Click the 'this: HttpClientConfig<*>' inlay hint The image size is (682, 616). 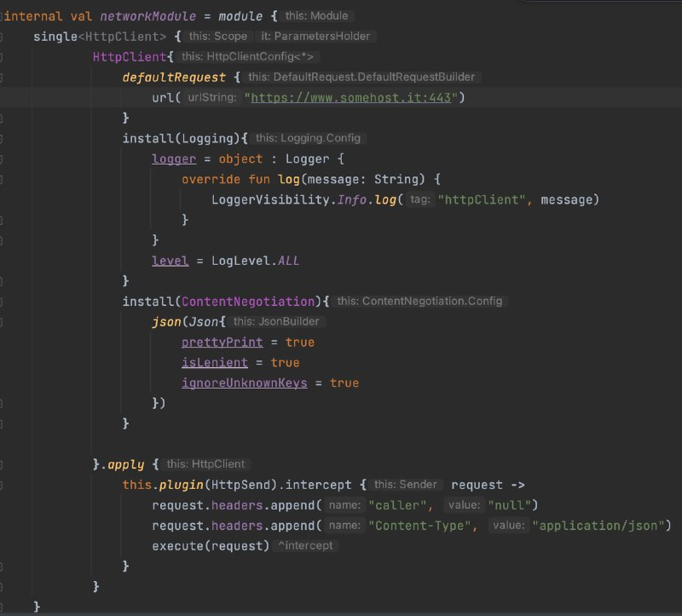248,56
